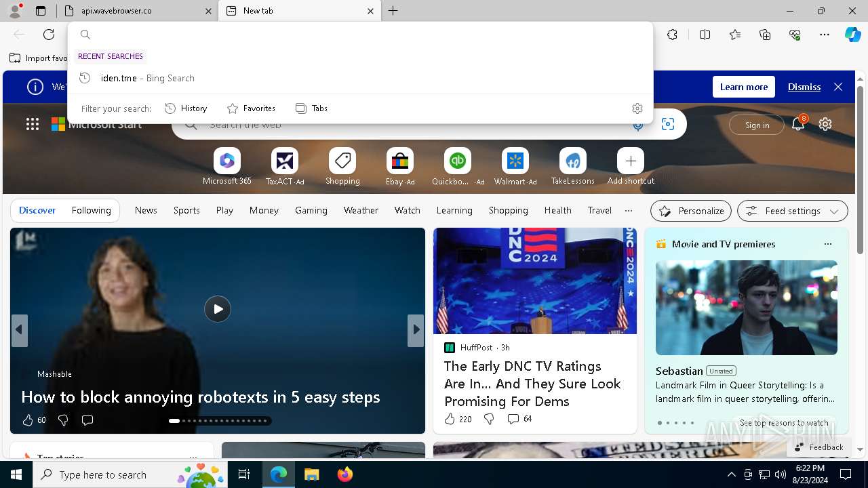
Task: Go to previous carousel story
Action: coord(19,330)
